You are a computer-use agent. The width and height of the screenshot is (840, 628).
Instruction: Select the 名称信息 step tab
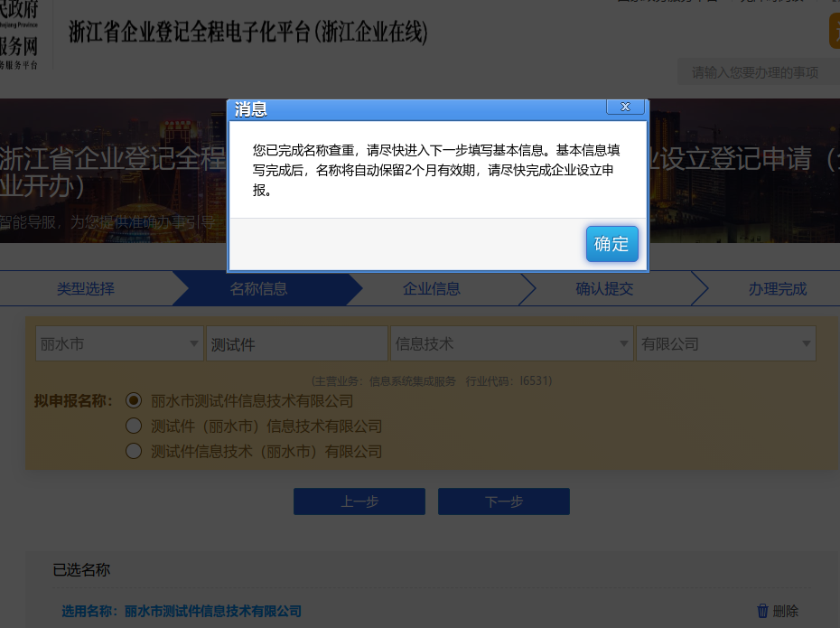click(258, 289)
